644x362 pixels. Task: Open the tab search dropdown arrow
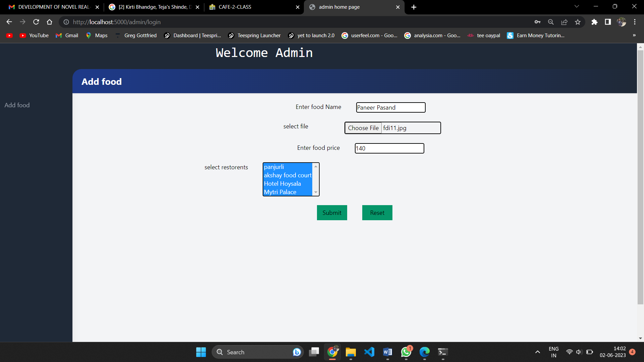tap(577, 6)
